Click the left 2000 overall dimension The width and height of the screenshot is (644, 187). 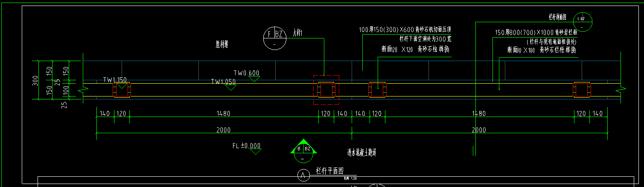click(x=223, y=130)
